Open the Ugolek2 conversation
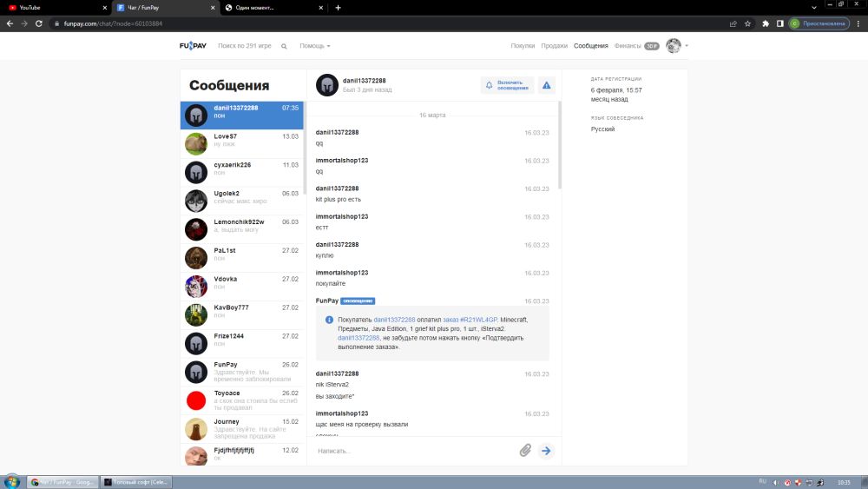The width and height of the screenshot is (868, 489). [x=242, y=201]
